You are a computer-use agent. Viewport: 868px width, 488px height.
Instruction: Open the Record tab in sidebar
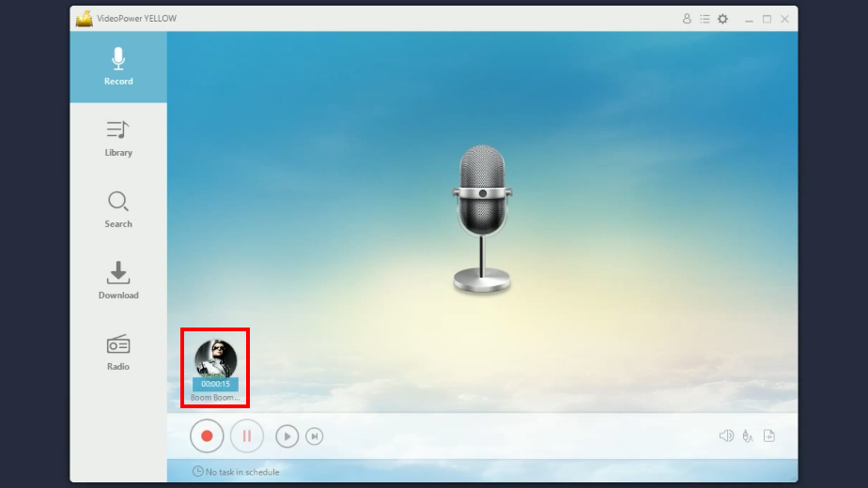118,67
